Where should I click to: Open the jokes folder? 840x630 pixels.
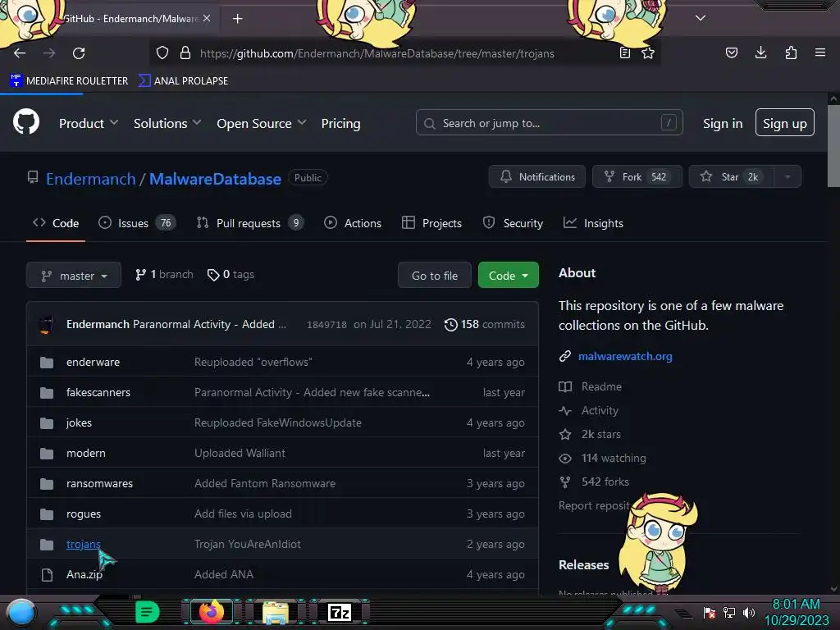point(79,422)
